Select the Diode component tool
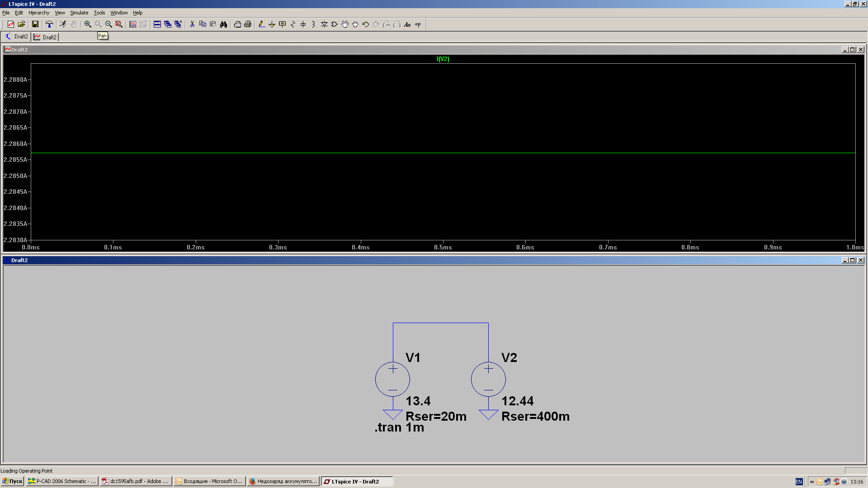Screen dimensions: 868x488 pyautogui.click(x=324, y=24)
